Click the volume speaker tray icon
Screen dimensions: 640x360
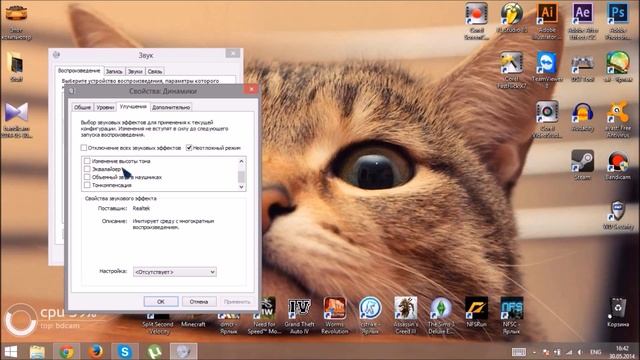(580, 352)
